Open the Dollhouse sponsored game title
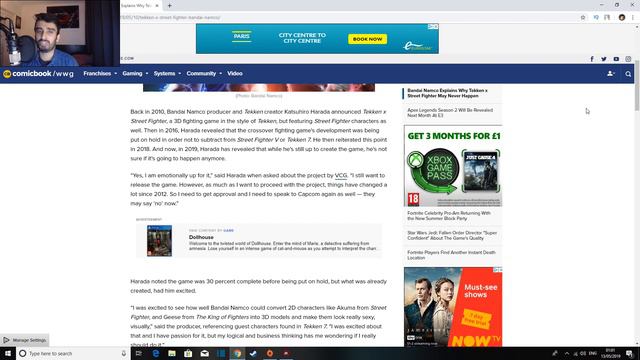 pyautogui.click(x=201, y=237)
